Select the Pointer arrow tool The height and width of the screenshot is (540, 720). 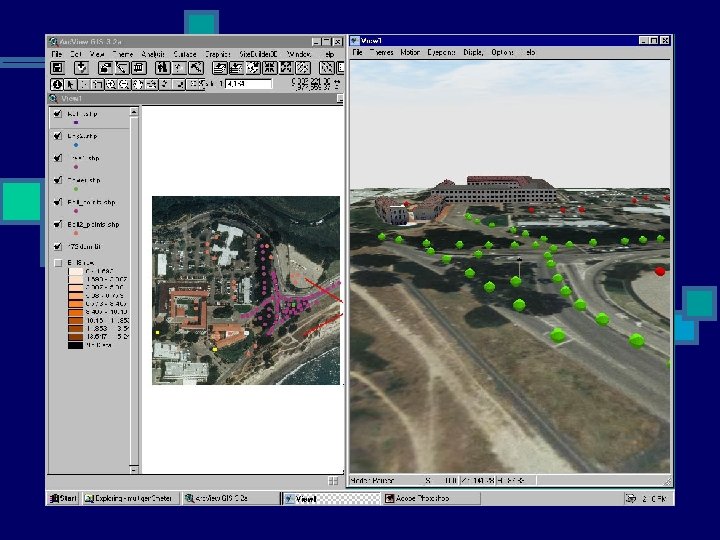(x=72, y=84)
